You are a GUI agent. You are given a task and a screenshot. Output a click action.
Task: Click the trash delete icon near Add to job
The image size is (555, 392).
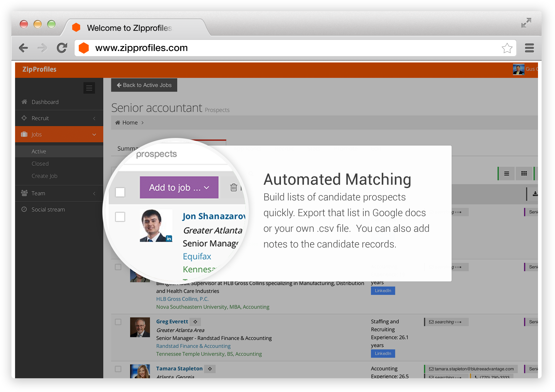[x=234, y=187]
